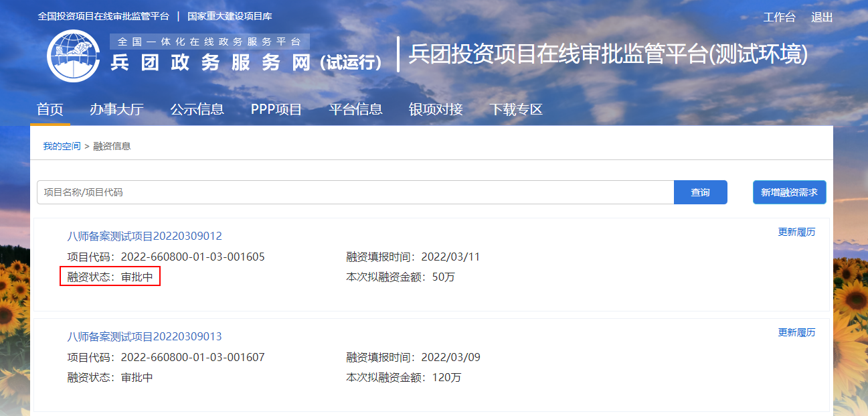Select the 平台信息 menu item
The width and height of the screenshot is (868, 416).
pyautogui.click(x=355, y=109)
